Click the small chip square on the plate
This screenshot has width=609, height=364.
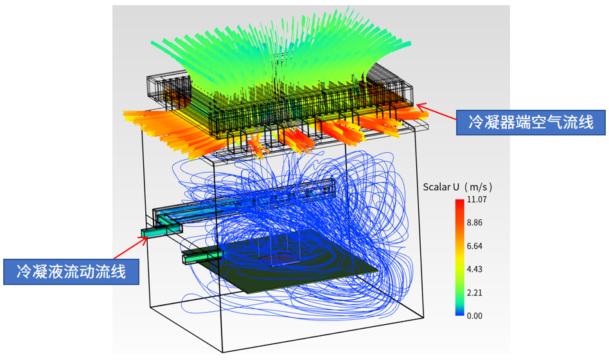point(281,259)
